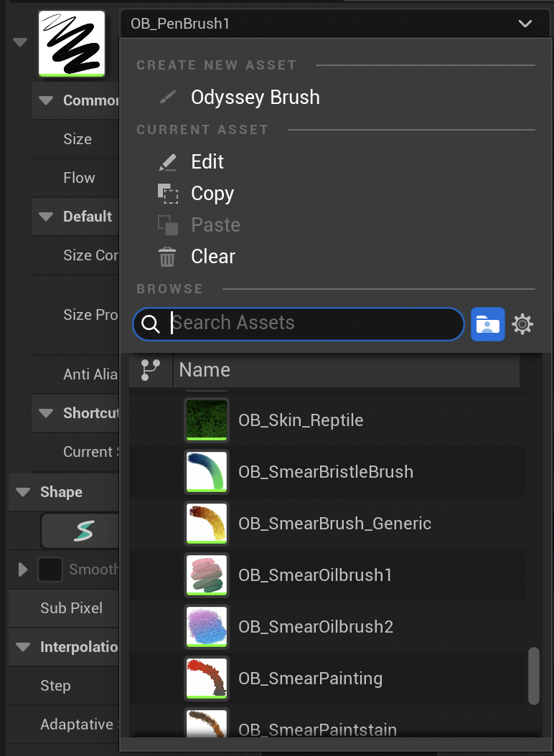
Task: Click the stroke shape S icon button
Action: [x=83, y=531]
